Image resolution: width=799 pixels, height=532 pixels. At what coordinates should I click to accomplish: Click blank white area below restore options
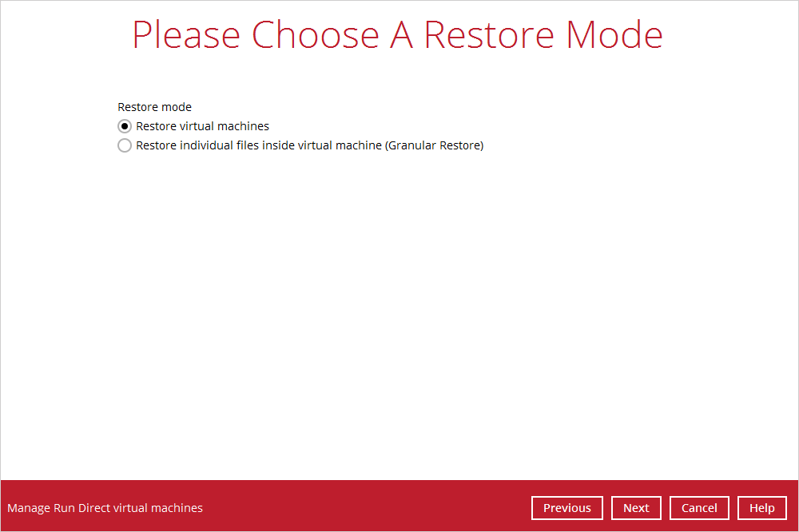tap(399, 320)
